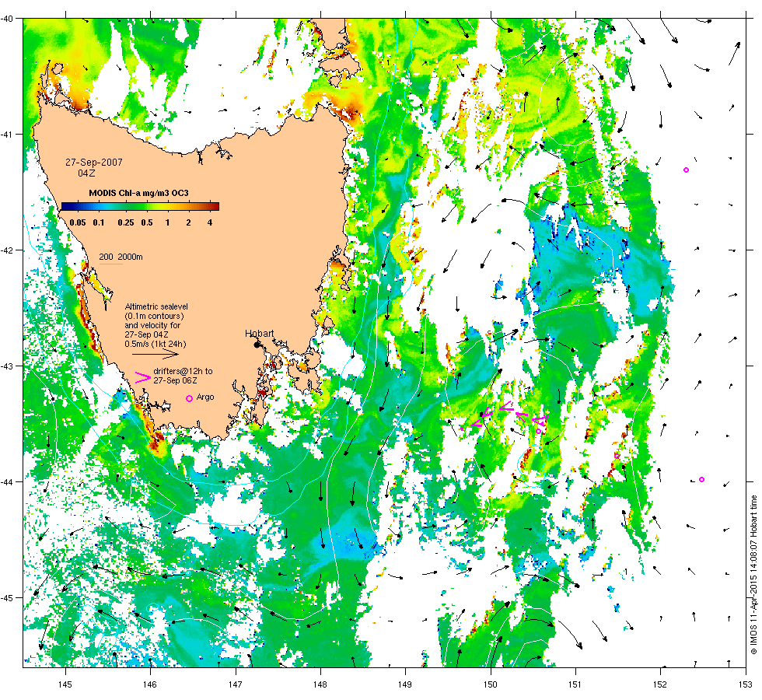Click the black velocity scale arrow in the legend
Viewport: 762px width, 700px height.
coord(156,355)
